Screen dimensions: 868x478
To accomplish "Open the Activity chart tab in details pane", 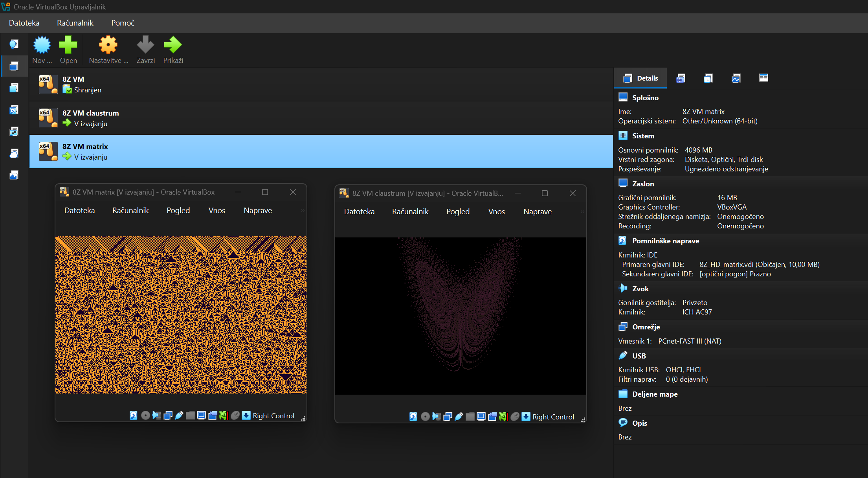I will point(736,78).
